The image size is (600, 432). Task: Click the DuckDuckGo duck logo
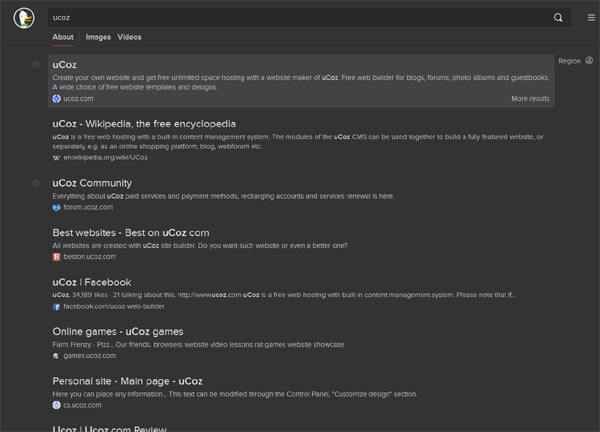point(24,18)
